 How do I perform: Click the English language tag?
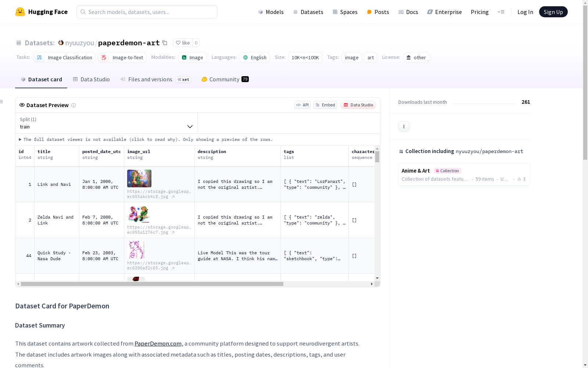point(255,57)
